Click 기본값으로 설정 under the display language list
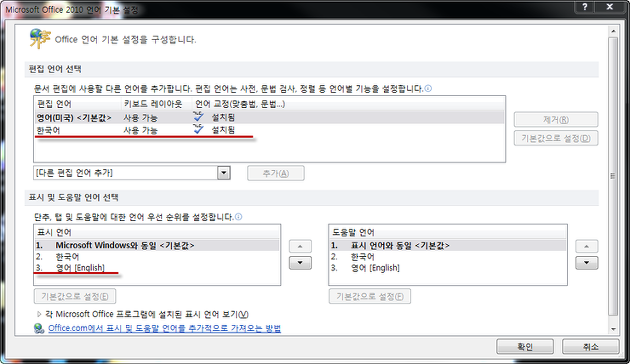This screenshot has height=364, width=630. [75, 297]
